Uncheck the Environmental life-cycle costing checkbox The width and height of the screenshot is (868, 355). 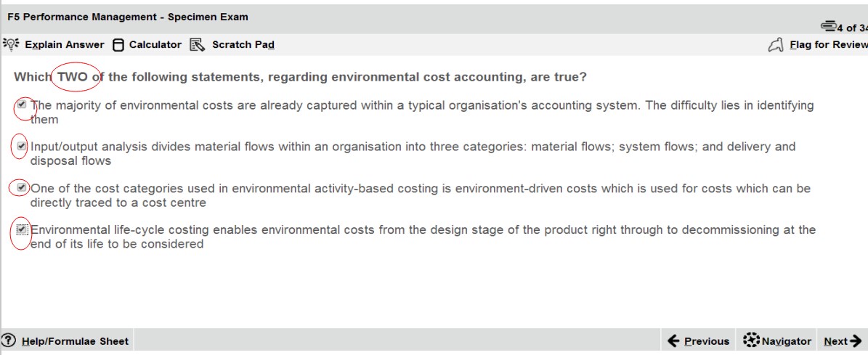23,229
